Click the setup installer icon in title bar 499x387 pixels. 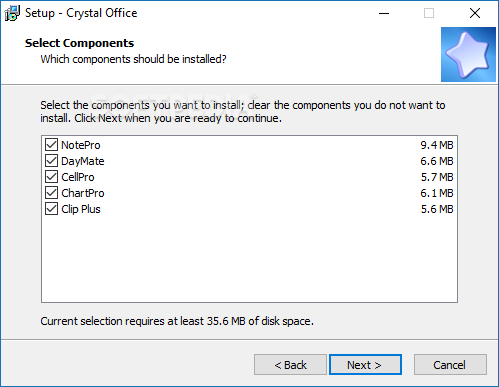(12, 13)
